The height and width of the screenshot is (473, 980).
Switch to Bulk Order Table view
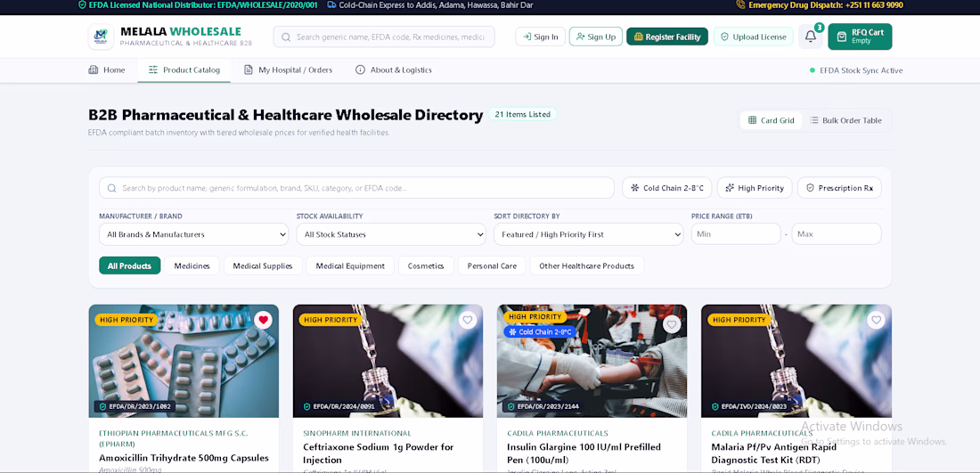[x=846, y=120]
